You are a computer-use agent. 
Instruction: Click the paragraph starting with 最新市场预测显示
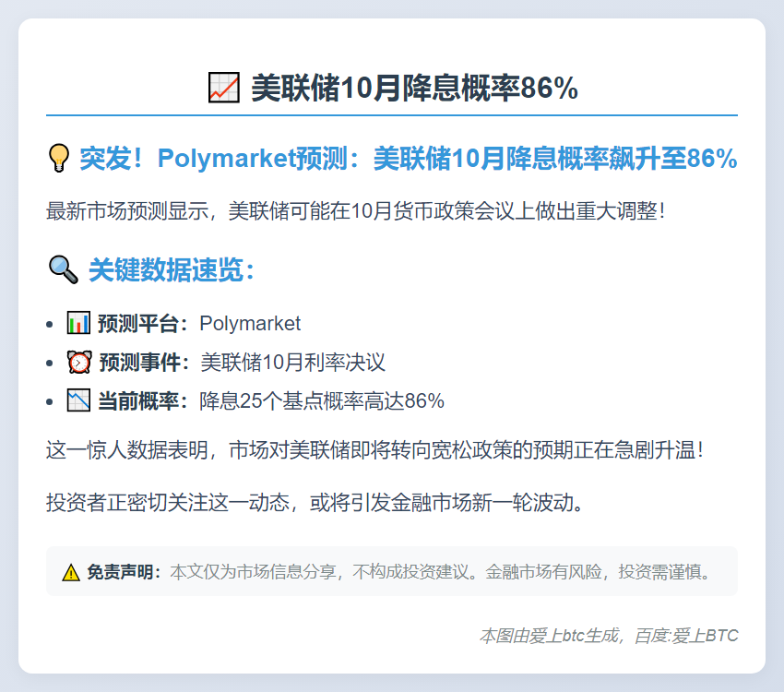tap(356, 211)
